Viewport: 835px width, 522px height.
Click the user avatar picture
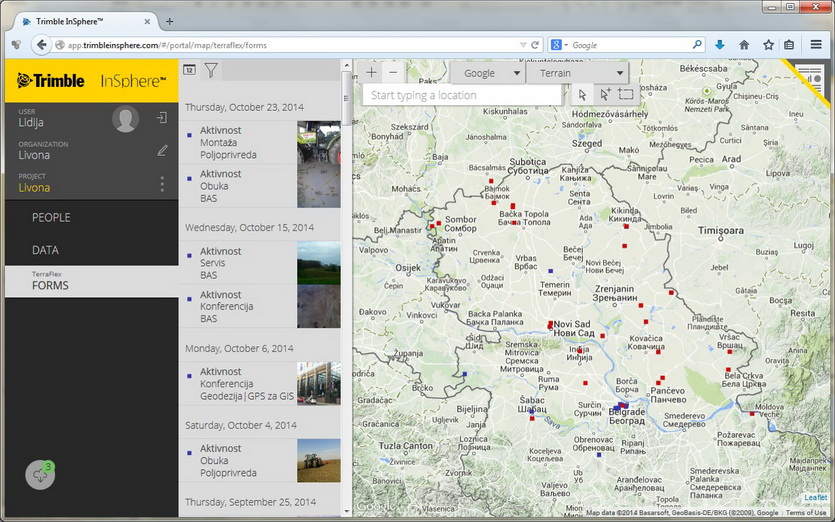[126, 118]
